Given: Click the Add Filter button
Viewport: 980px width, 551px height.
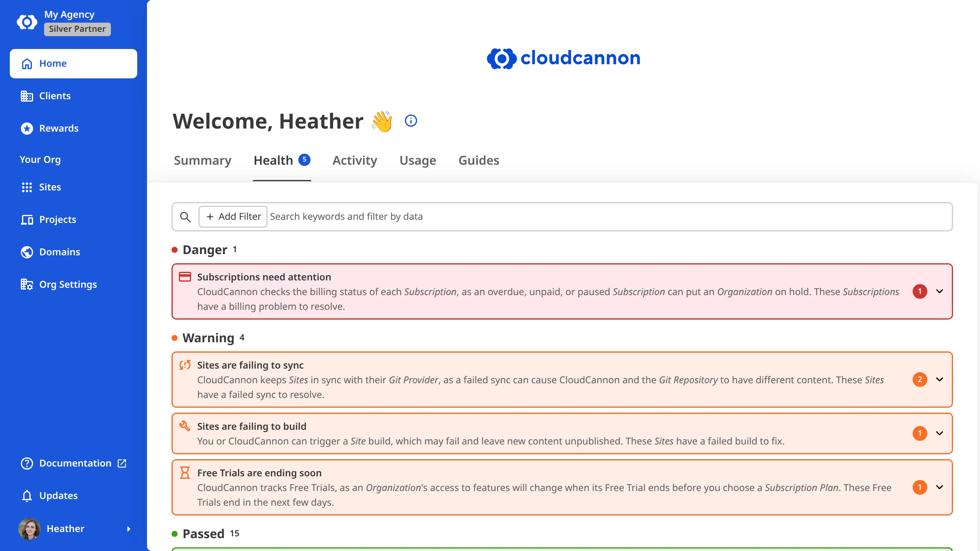Looking at the screenshot, I should click(233, 217).
